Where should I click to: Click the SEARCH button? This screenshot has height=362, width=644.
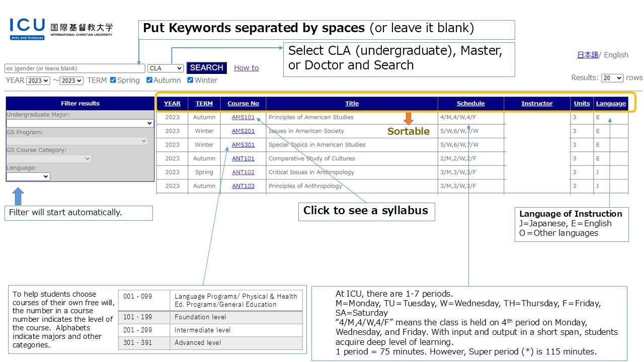(x=207, y=68)
